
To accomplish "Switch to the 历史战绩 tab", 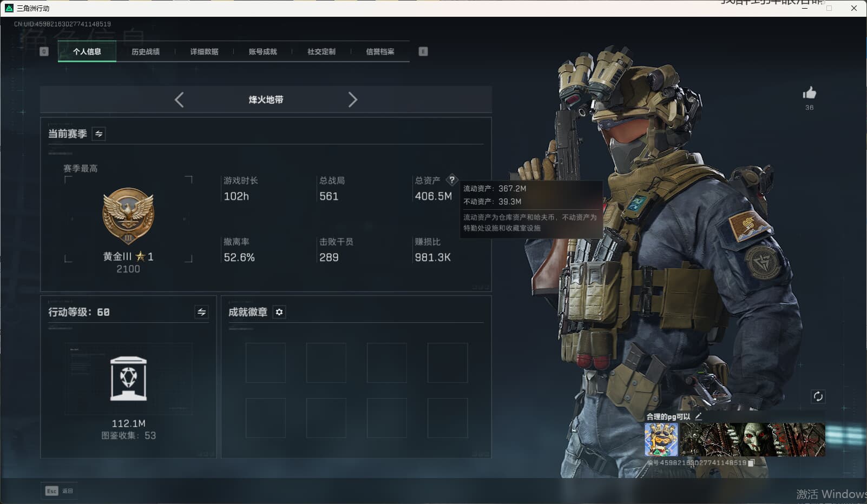I will click(x=144, y=51).
